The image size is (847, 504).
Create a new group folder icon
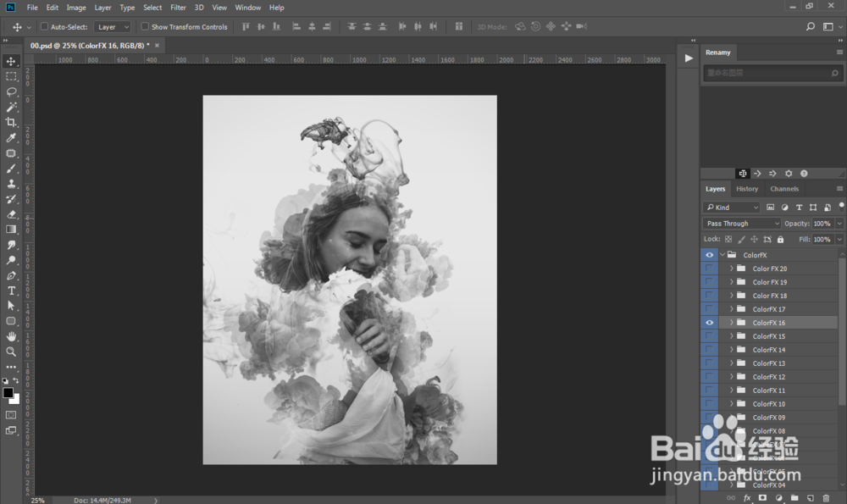[794, 498]
